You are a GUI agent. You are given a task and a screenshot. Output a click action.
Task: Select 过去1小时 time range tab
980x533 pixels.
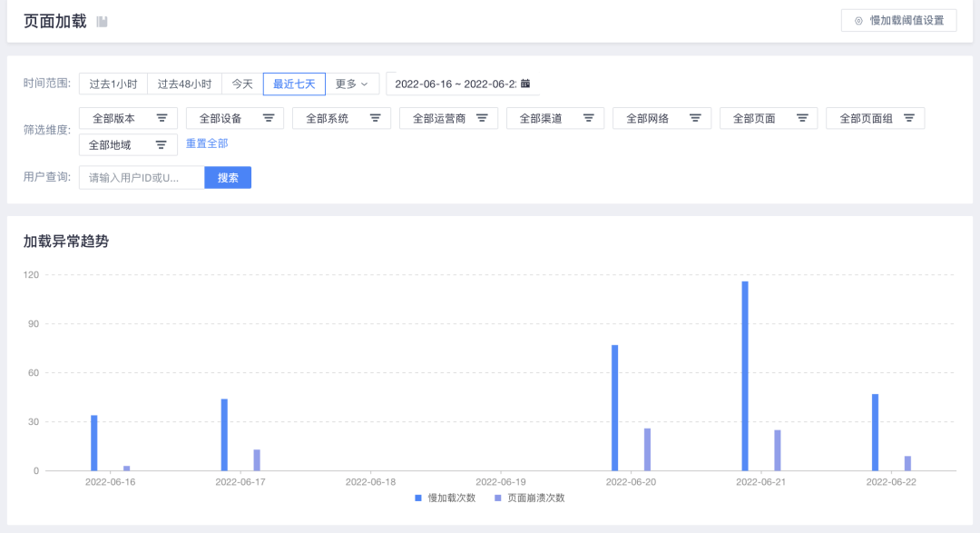113,84
